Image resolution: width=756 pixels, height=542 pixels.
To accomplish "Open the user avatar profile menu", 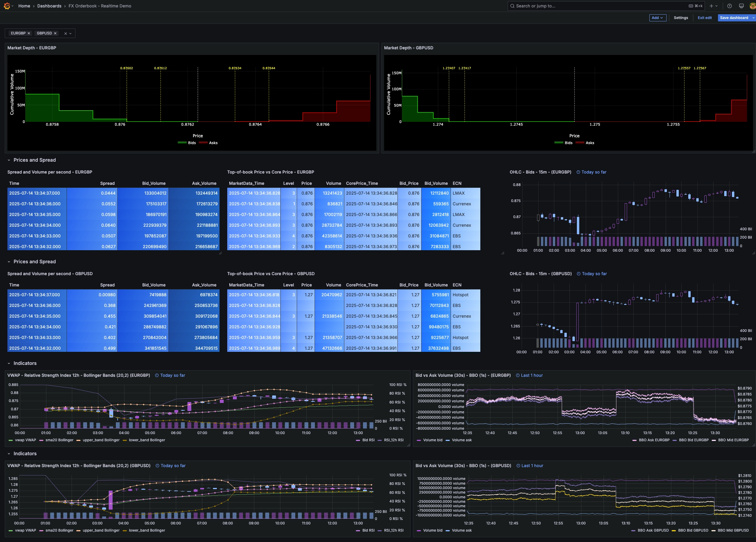I will (x=752, y=6).
